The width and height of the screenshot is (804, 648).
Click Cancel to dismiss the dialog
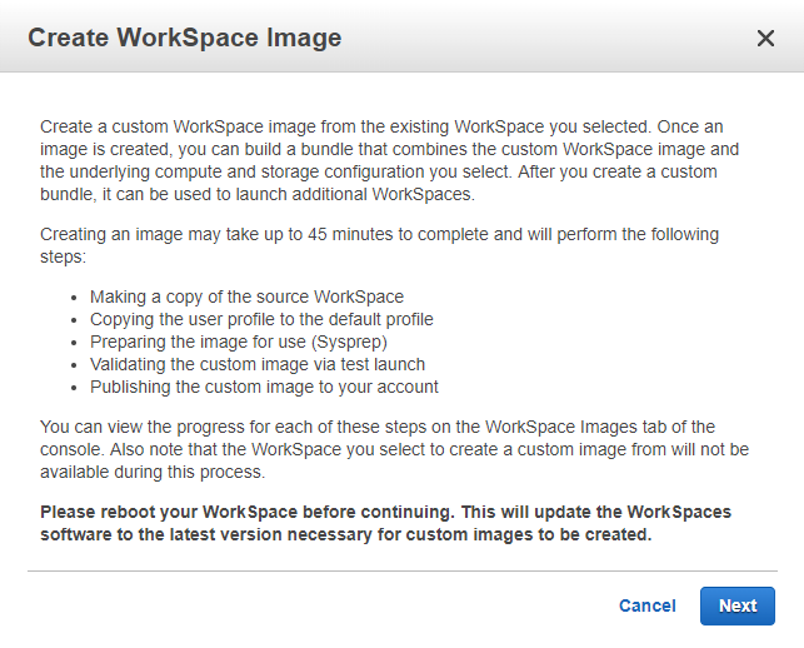coord(647,606)
